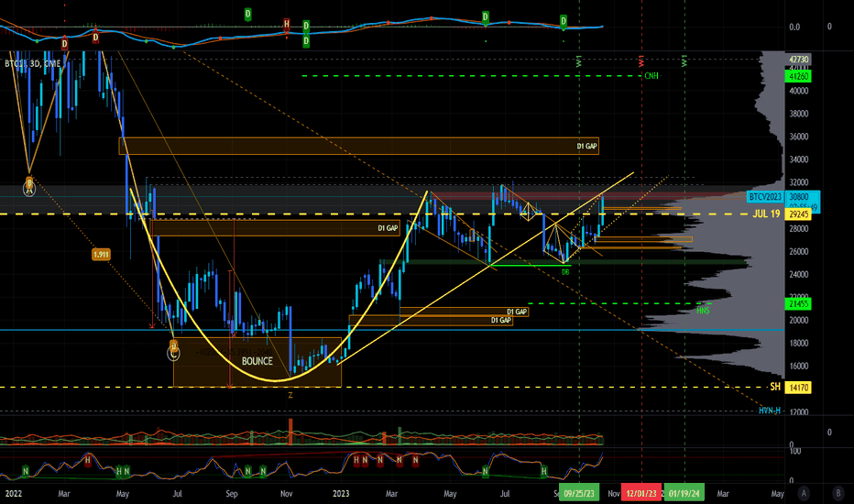Viewport: 854px width, 504px height.
Task: Click the Nov label after 09/25/23
Action: (x=614, y=494)
